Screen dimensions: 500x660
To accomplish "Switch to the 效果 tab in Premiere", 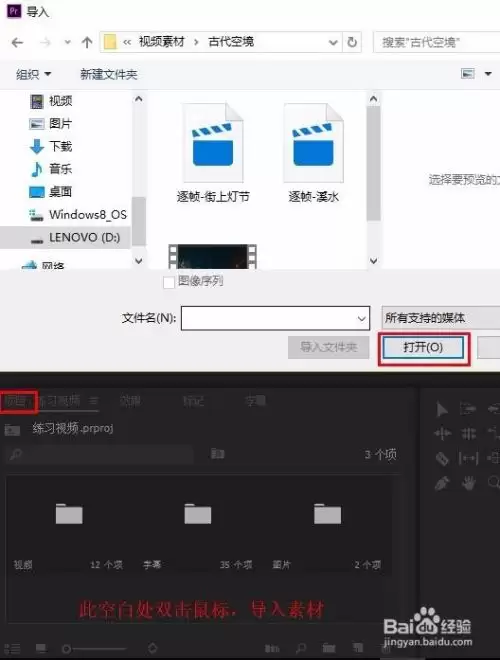I will [130, 401].
